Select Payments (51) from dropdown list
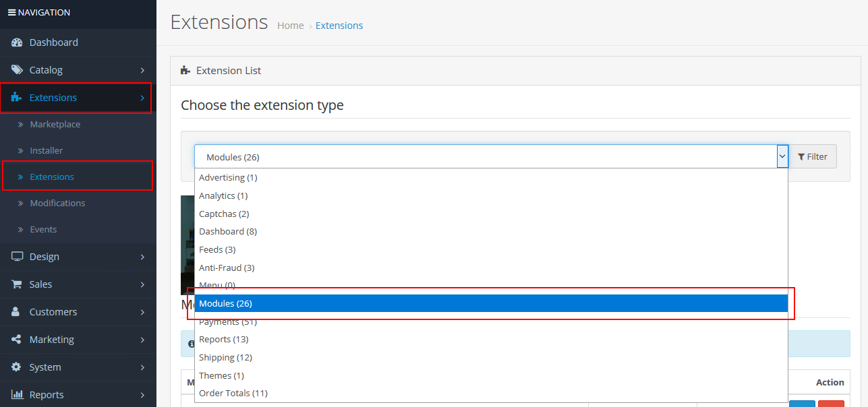 tap(228, 321)
